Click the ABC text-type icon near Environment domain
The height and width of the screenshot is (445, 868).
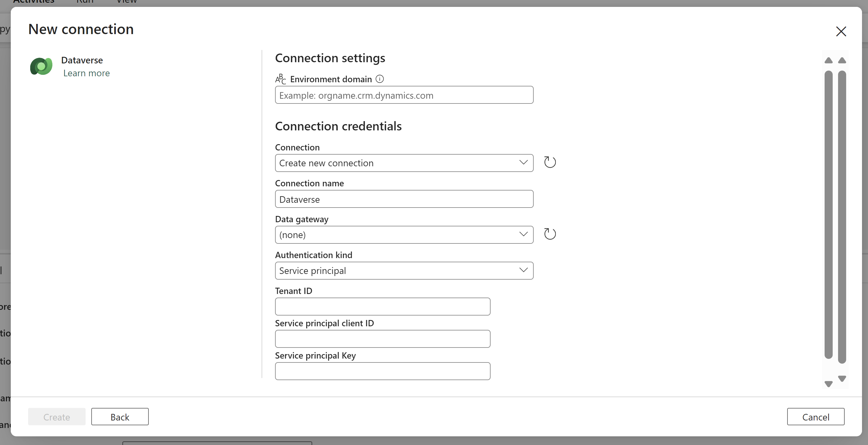tap(280, 79)
